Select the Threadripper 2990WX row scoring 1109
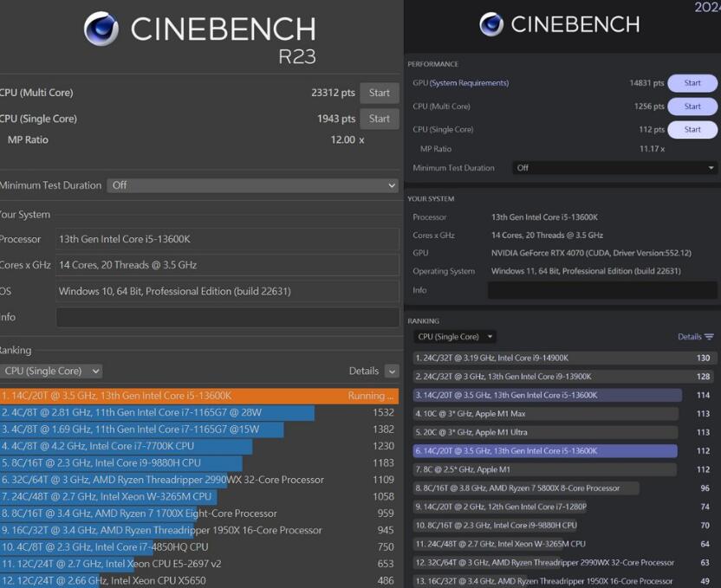721x588 pixels. click(199, 480)
